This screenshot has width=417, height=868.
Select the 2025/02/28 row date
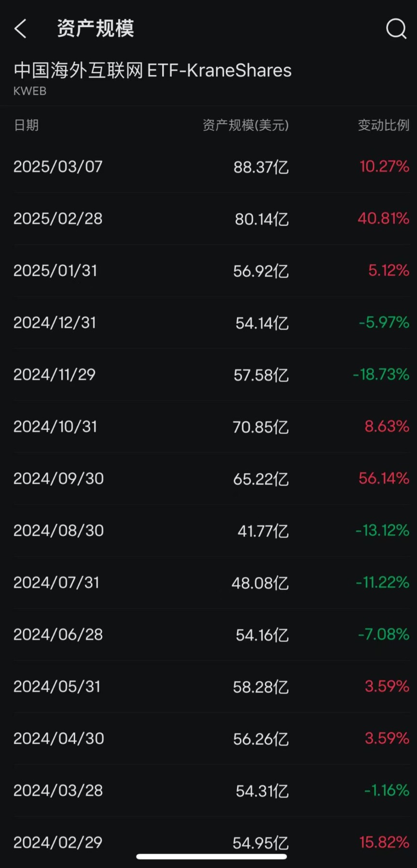coord(58,219)
